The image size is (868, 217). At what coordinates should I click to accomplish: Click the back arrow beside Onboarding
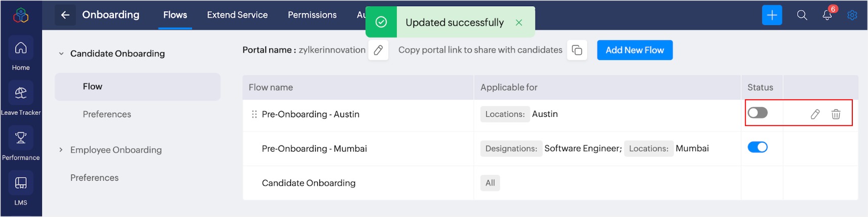coord(65,15)
